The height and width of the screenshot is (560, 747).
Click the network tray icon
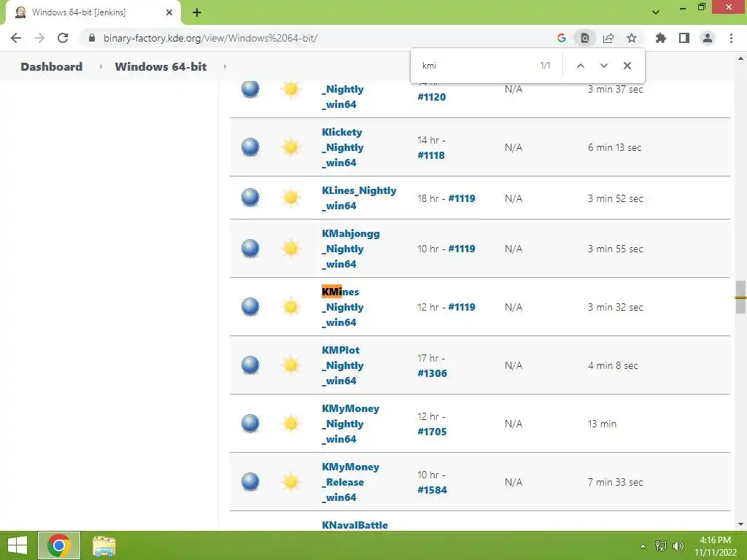click(661, 545)
